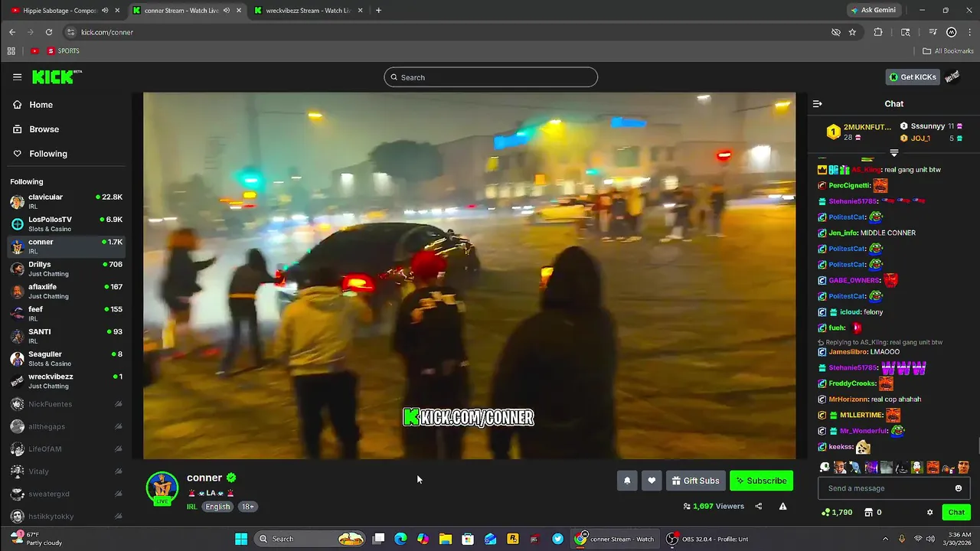The image size is (980, 551).
Task: Open Chrome profile avatar icon
Action: (952, 32)
